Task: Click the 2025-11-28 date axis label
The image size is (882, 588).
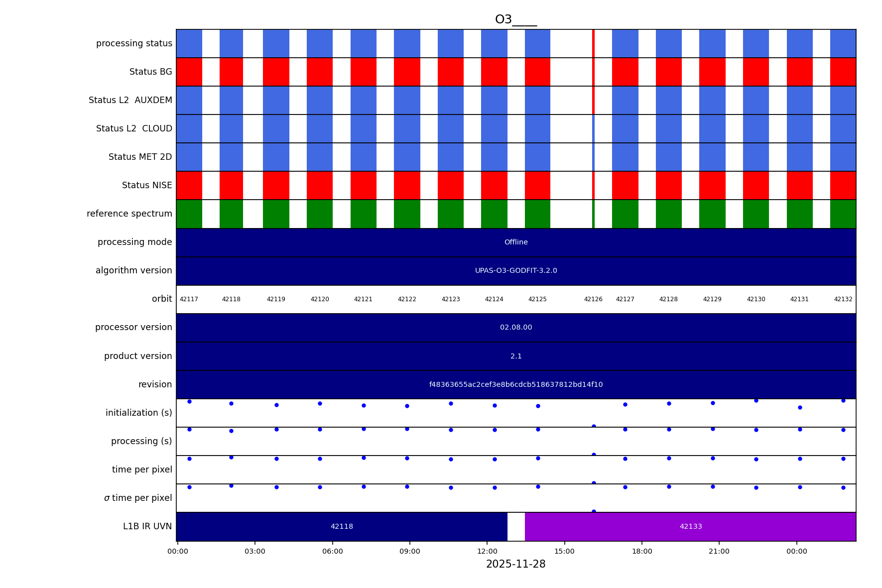Action: (x=515, y=565)
